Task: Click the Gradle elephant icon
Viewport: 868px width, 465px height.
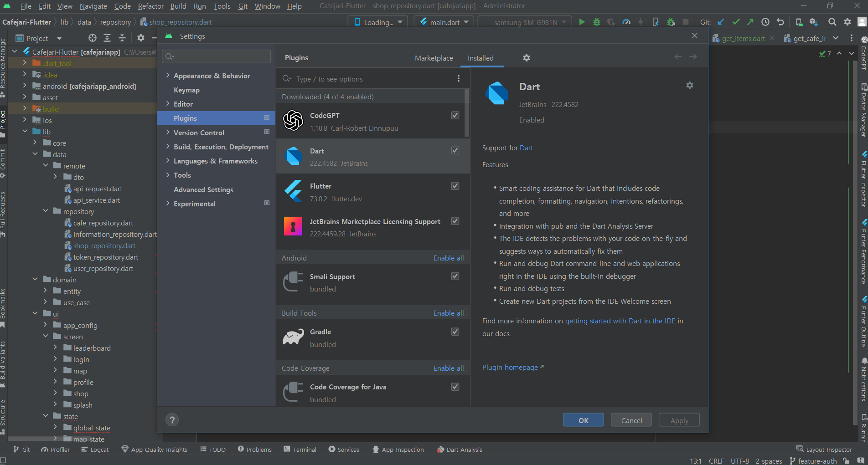Action: pos(293,337)
